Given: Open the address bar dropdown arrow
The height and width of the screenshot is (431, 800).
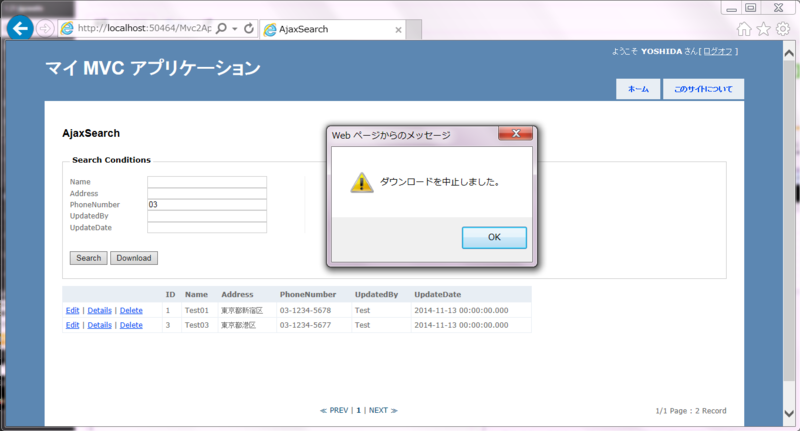Looking at the screenshot, I should click(x=235, y=29).
